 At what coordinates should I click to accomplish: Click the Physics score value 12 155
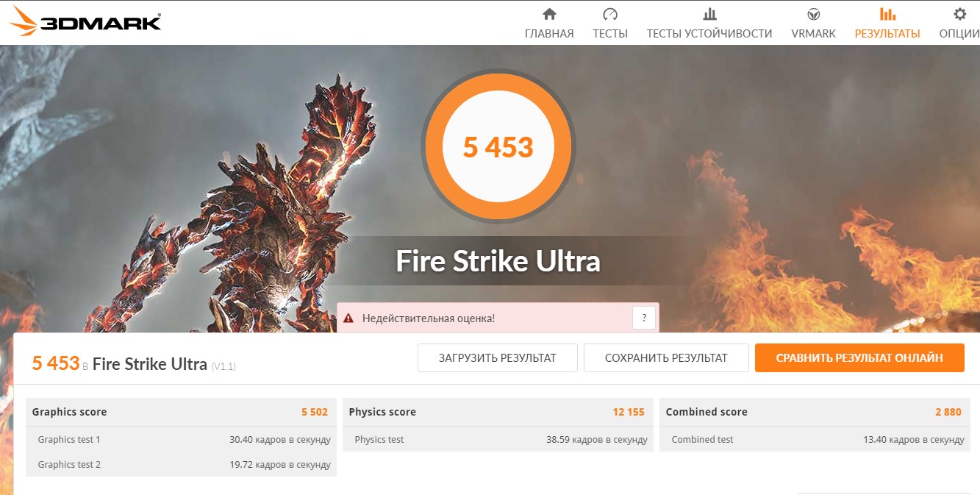tap(629, 412)
